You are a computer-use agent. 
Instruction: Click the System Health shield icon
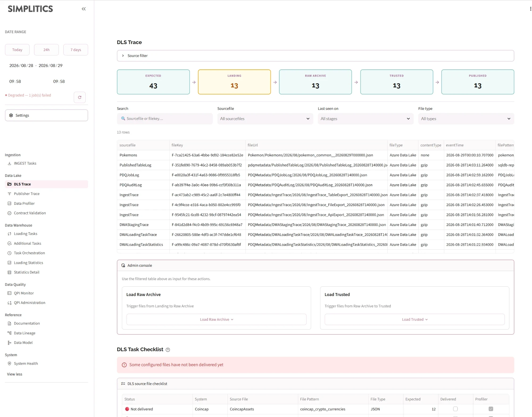[x=10, y=364]
